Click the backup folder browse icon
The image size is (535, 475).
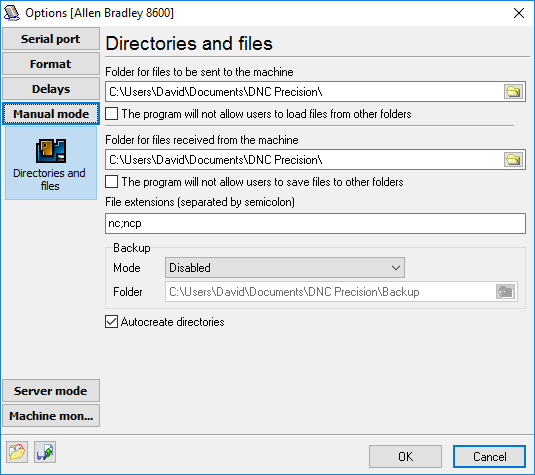(505, 292)
